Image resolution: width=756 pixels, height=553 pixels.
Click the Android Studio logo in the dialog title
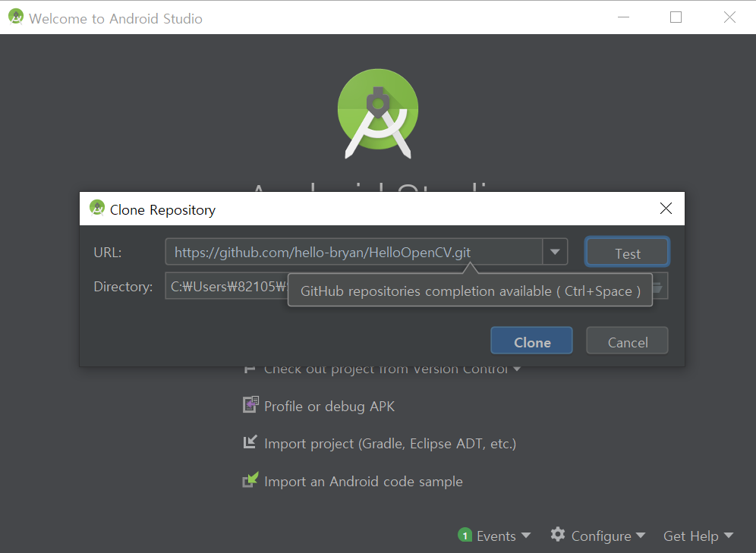click(97, 208)
